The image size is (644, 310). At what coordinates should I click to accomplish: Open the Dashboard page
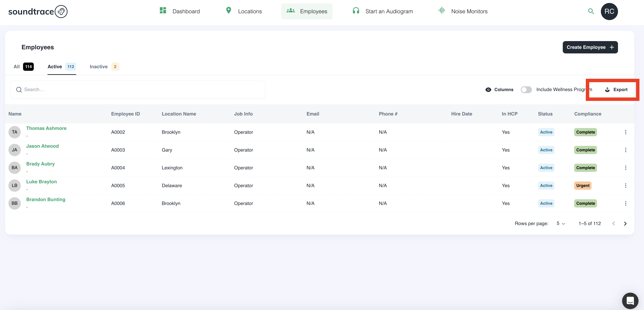click(x=180, y=11)
